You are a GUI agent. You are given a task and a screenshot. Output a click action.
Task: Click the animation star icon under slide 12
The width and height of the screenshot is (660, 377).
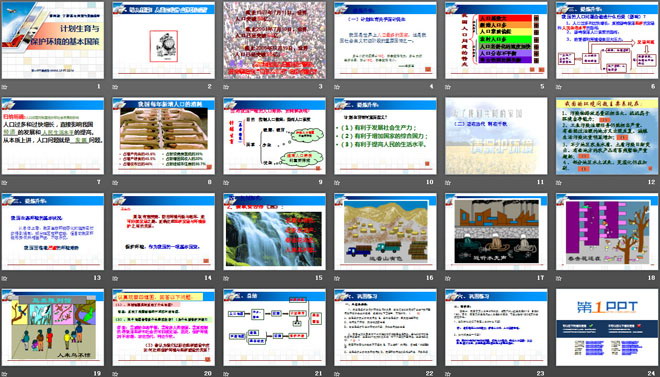(559, 183)
